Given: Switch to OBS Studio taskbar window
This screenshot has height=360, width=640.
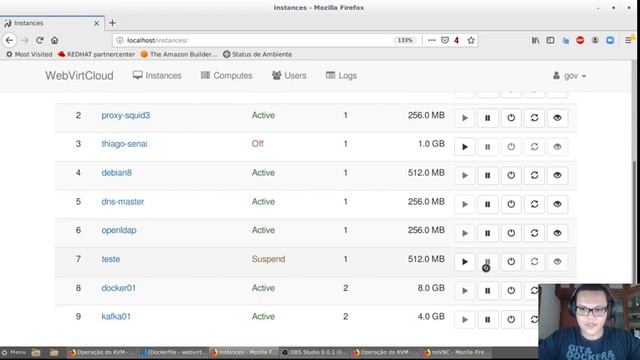Looking at the screenshot, I should (313, 352).
